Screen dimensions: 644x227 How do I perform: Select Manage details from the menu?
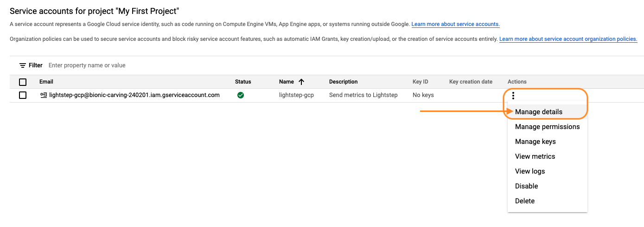click(x=538, y=112)
